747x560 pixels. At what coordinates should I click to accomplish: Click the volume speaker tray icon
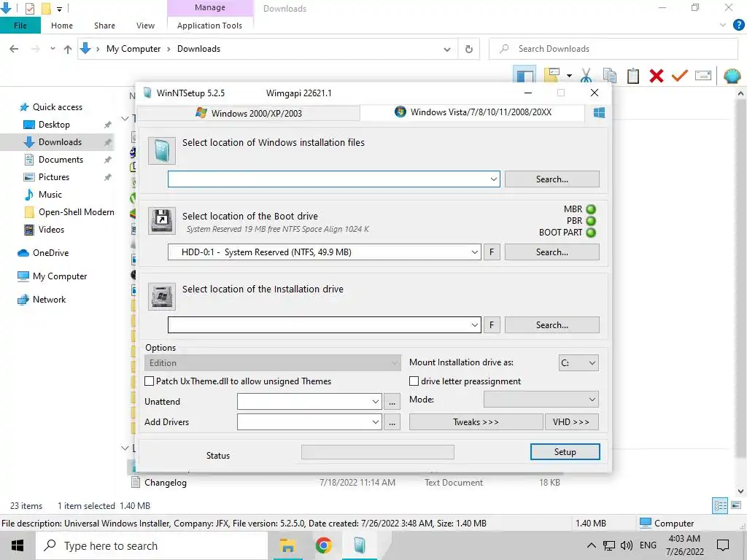click(627, 545)
